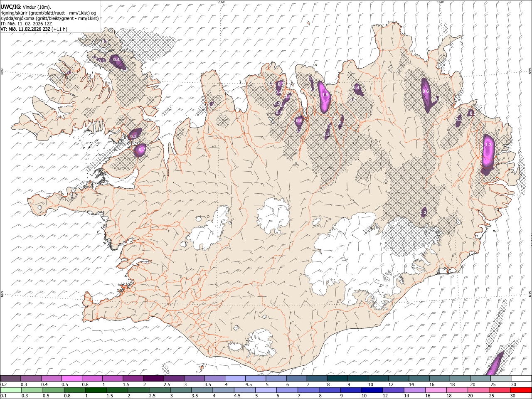Image resolution: width=532 pixels, height=399 pixels.
Task: Pick the periwinkle 6 swatch in lower legend
Action: (287, 390)
